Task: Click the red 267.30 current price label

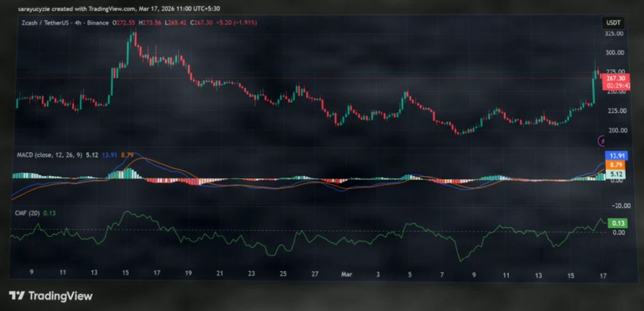Action: [x=615, y=78]
